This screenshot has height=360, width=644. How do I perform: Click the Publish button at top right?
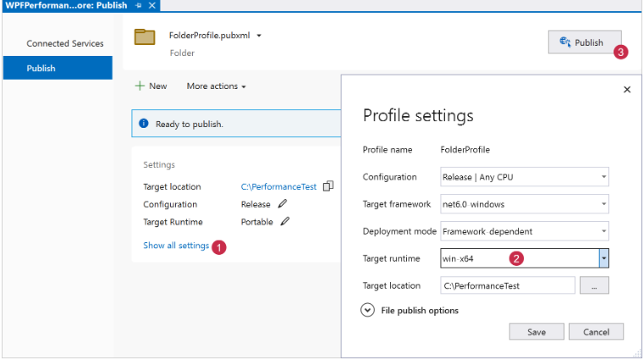(585, 42)
